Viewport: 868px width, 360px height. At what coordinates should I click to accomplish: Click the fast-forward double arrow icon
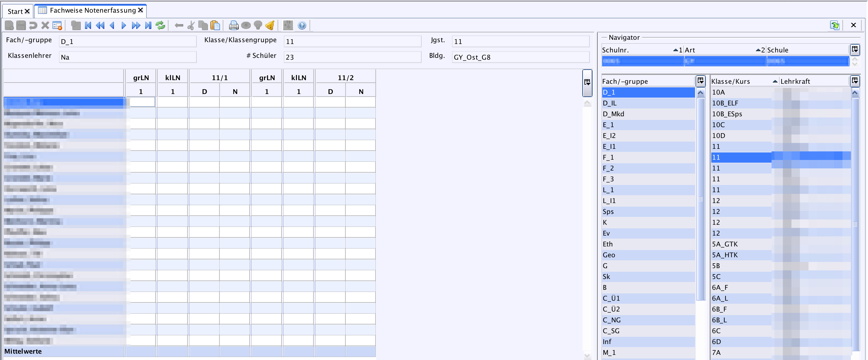point(136,25)
